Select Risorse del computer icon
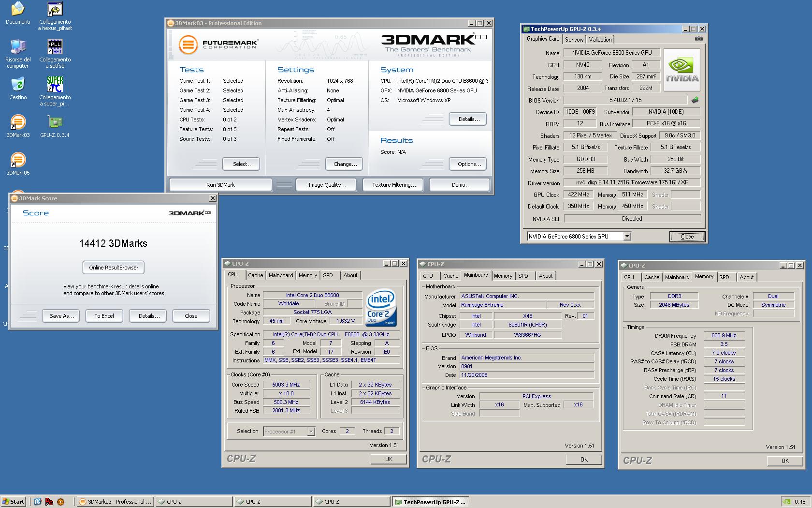The image size is (812, 508). click(18, 47)
